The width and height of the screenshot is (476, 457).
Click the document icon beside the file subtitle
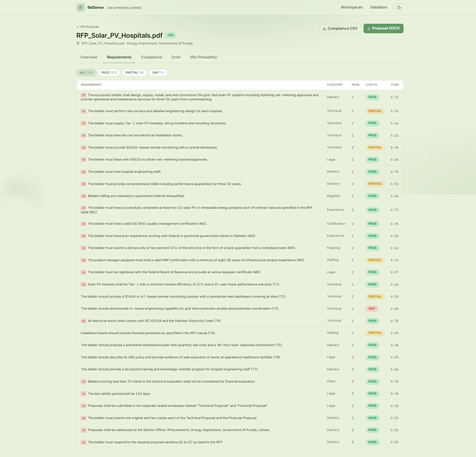[78, 43]
